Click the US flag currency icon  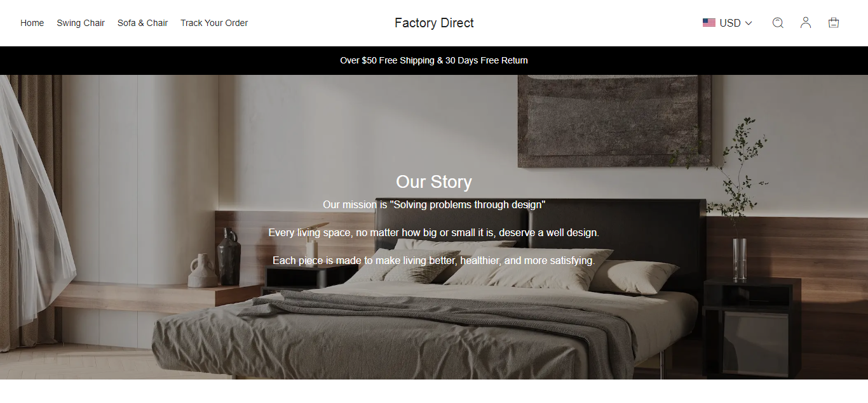tap(709, 23)
